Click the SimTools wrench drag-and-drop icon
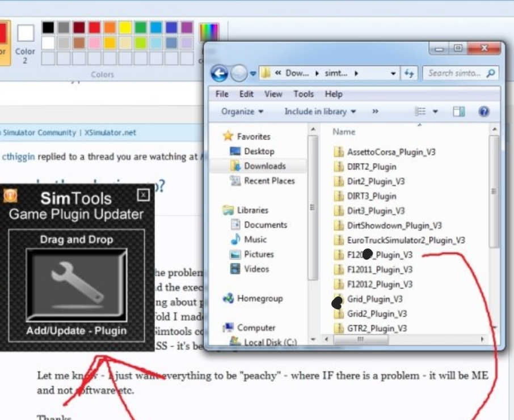The width and height of the screenshot is (514, 420). (x=76, y=285)
